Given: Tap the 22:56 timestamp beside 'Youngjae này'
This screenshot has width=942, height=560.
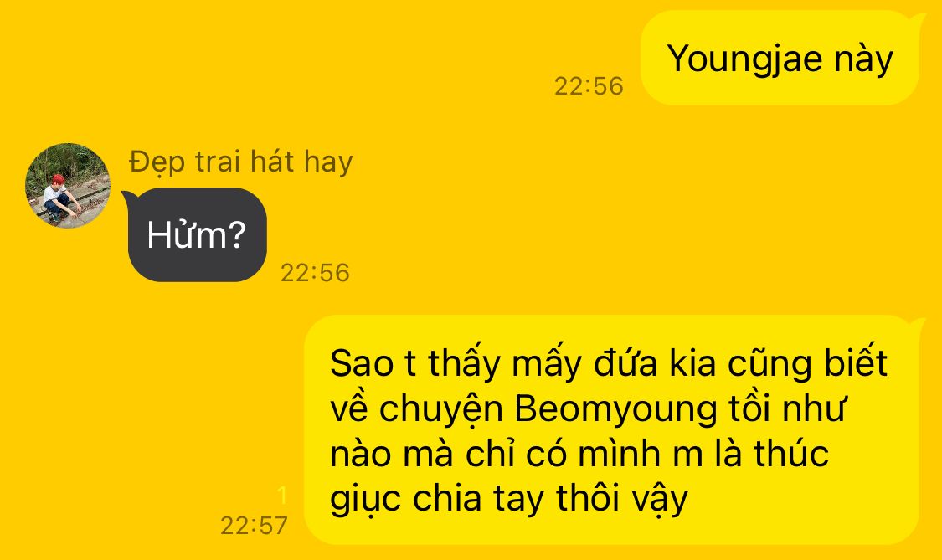Looking at the screenshot, I should 589,86.
